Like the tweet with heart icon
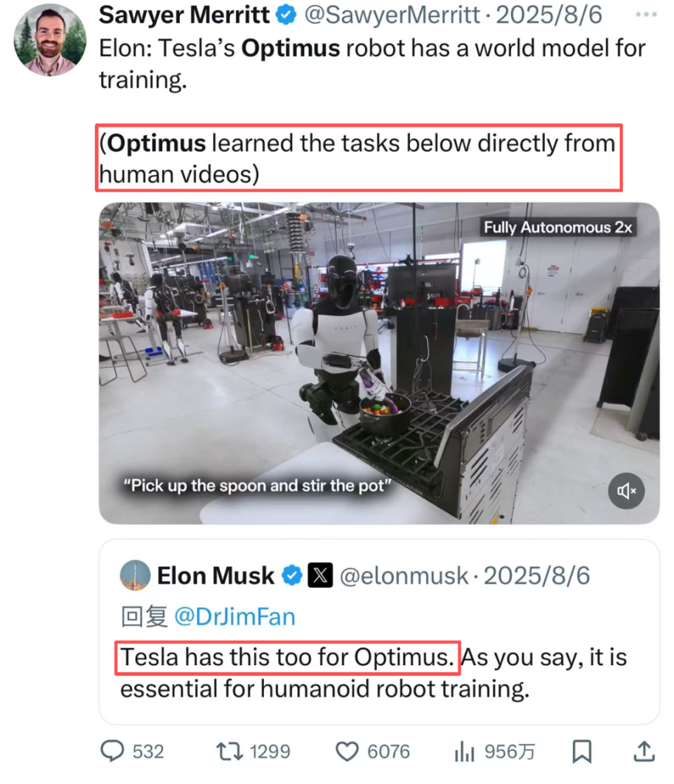The width and height of the screenshot is (674, 784). tap(347, 751)
